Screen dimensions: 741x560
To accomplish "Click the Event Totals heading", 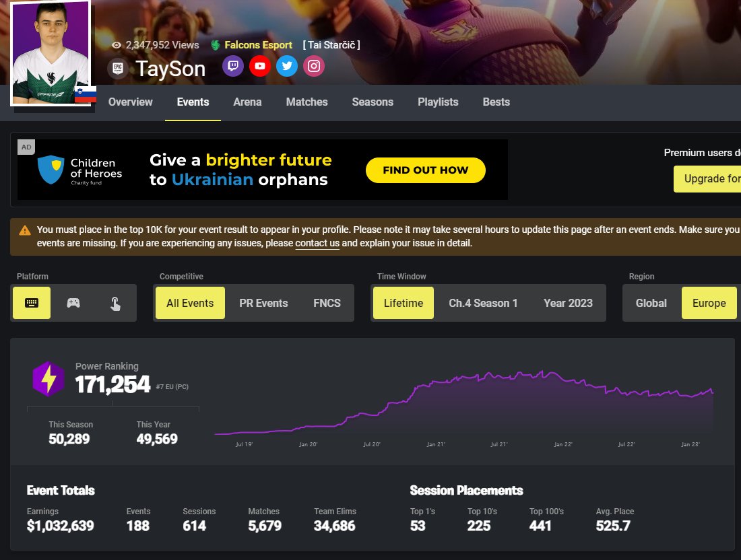I will pos(61,491).
